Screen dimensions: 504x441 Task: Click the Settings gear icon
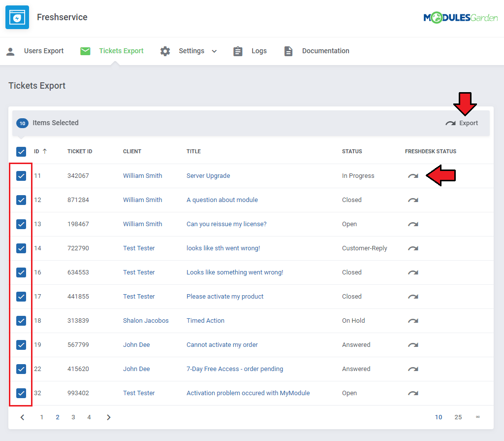tap(165, 51)
